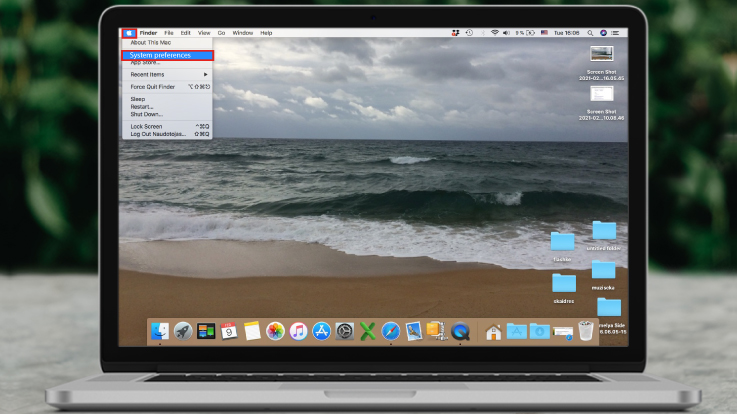The image size is (737, 414).
Task: Open the Photos app in Dock
Action: (275, 331)
